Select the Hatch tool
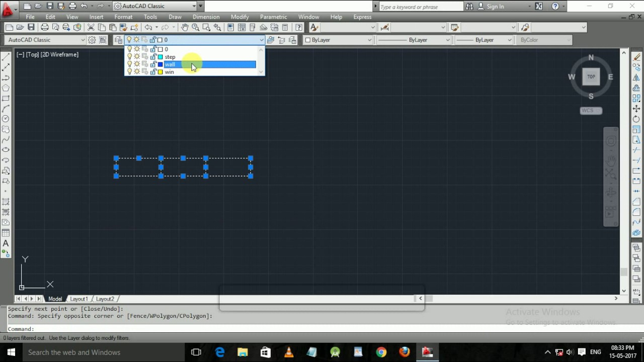Image resolution: width=644 pixels, height=362 pixels. tap(6, 202)
